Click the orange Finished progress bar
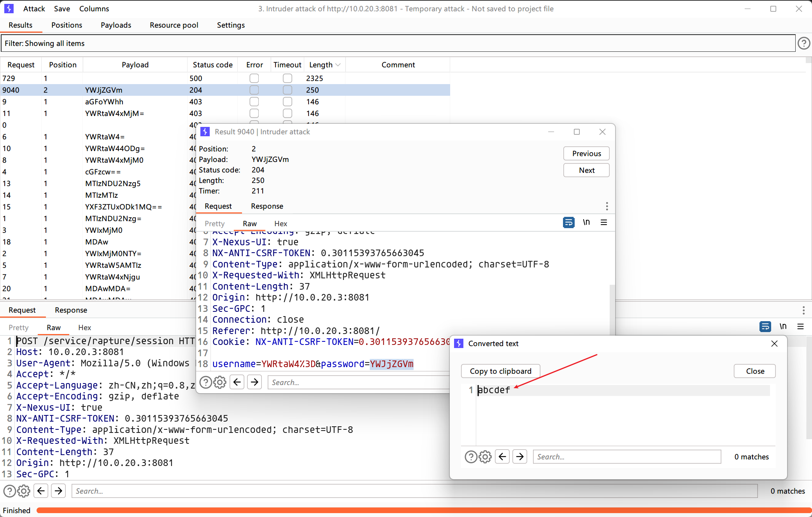This screenshot has height=517, width=812. [x=423, y=510]
